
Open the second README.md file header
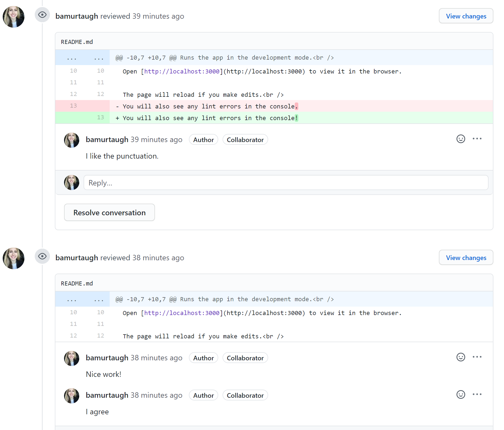77,283
